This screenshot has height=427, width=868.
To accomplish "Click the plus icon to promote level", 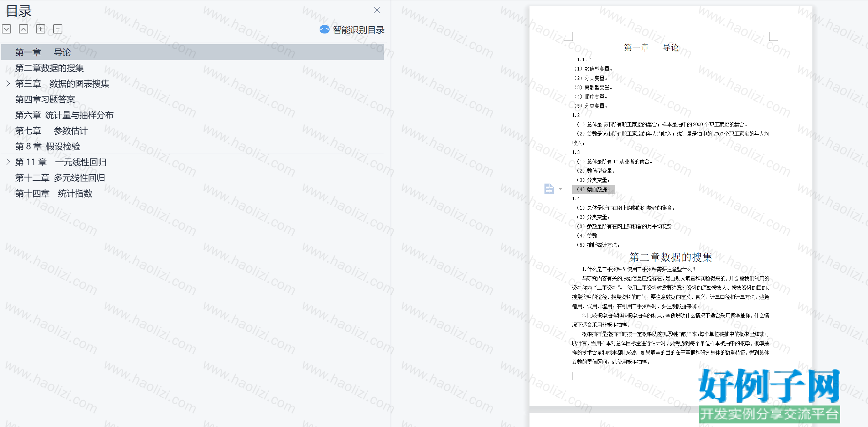I will pos(41,29).
